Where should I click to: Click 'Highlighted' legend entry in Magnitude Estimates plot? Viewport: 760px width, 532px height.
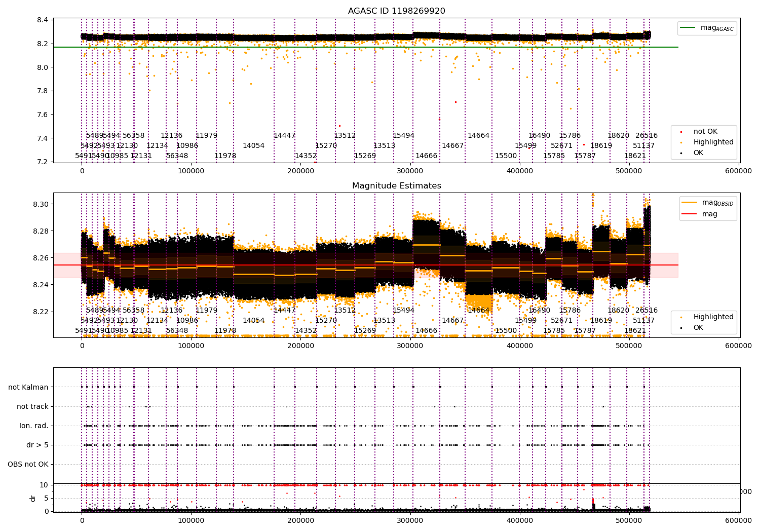(707, 317)
